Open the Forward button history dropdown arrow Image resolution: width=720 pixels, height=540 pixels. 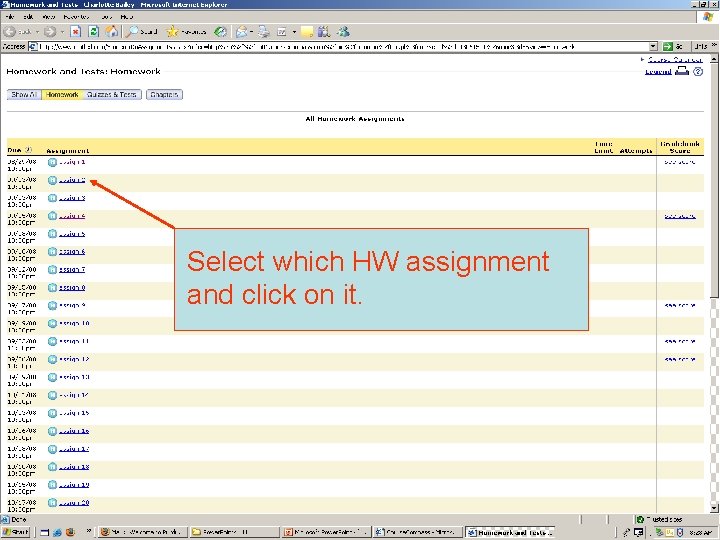(x=62, y=32)
